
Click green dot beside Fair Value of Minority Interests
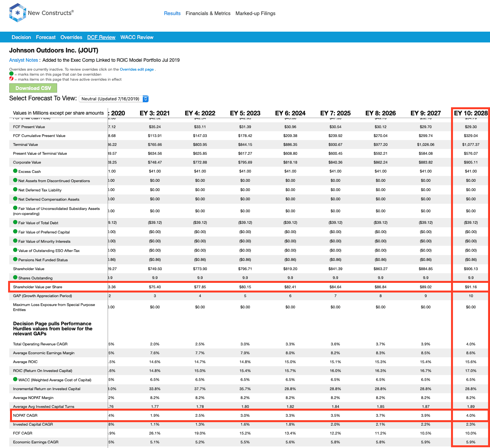tap(15, 241)
